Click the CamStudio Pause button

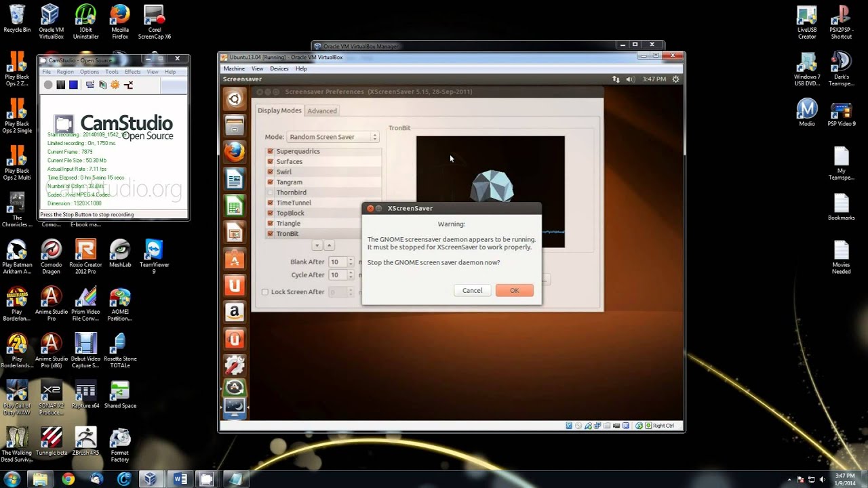(60, 85)
